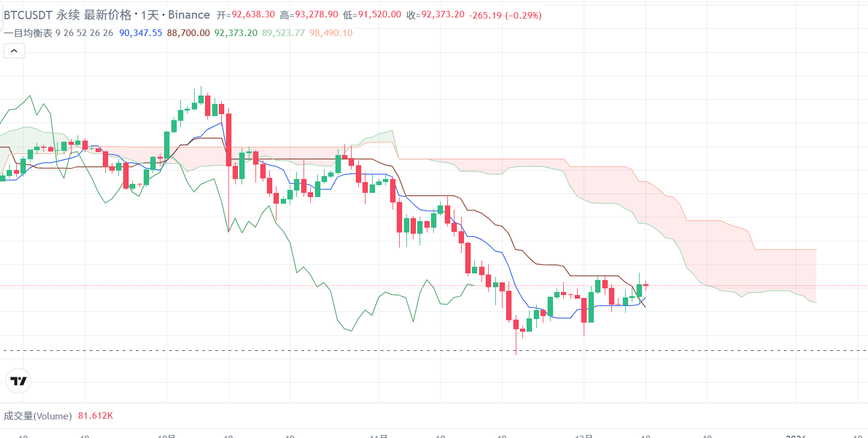Click the brown 88,700.00 legend value
This screenshot has width=868, height=438.
188,33
